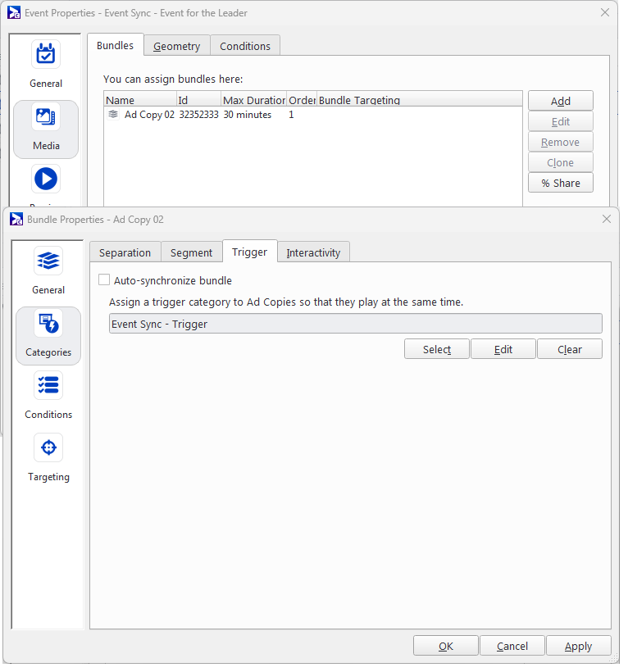Clear the assigned trigger category
The image size is (628, 672).
coord(569,349)
